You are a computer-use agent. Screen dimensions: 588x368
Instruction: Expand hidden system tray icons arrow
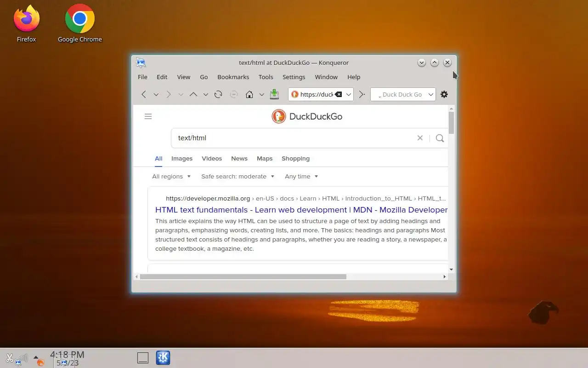click(x=36, y=356)
